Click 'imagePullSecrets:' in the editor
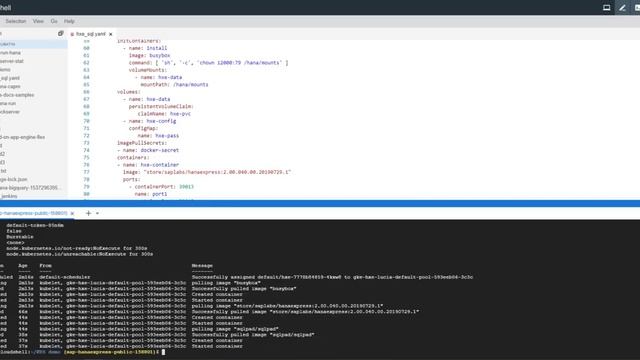Image resolution: width=640 pixels, height=360 pixels. pos(142,143)
